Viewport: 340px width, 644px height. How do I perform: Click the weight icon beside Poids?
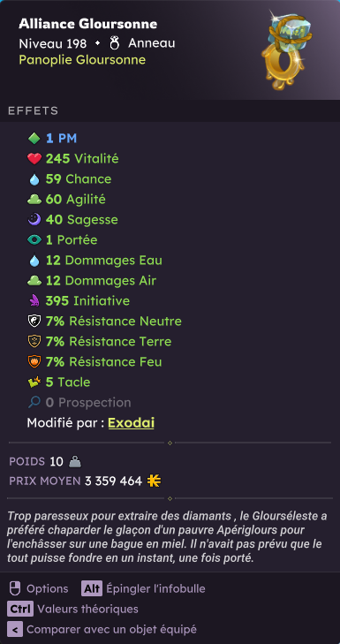75,462
